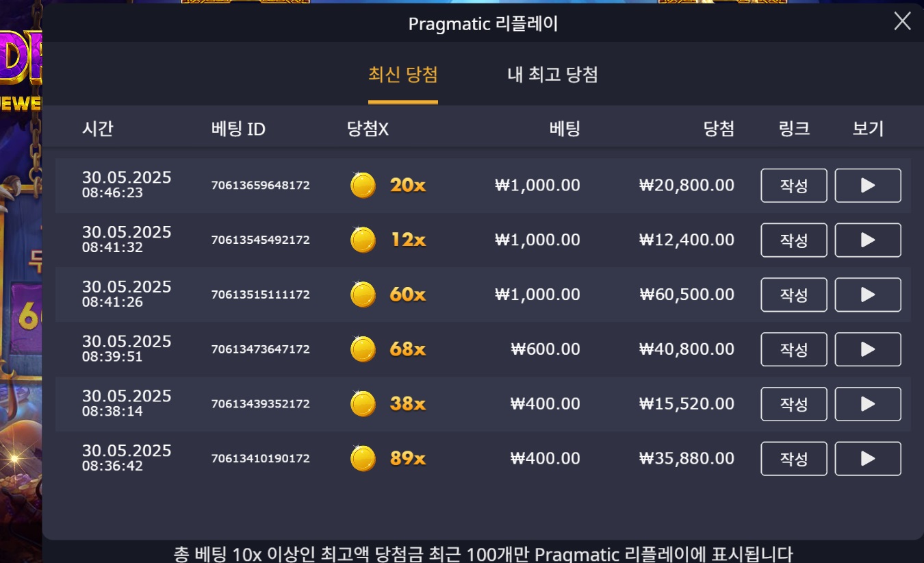Select bet ID 70613410190172 text
The image size is (924, 563).
(260, 458)
